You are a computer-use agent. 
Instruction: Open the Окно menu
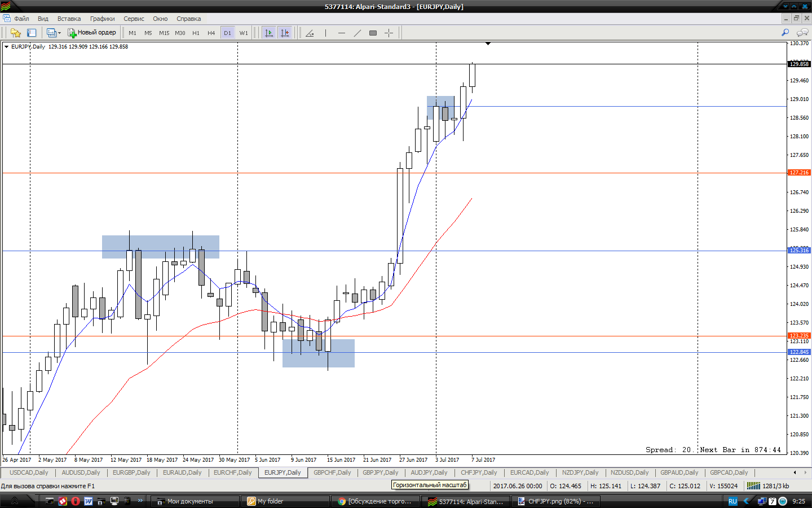160,19
